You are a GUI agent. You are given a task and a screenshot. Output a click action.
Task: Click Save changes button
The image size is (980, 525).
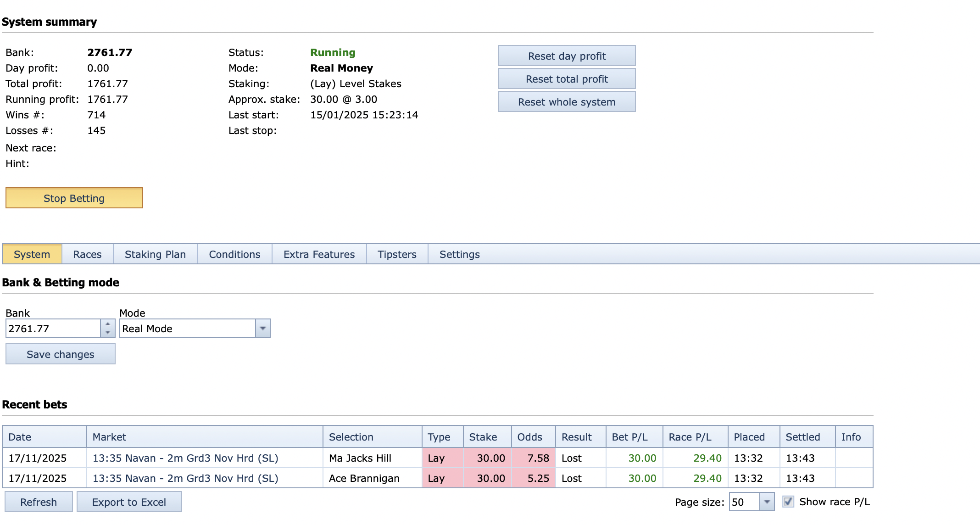point(60,354)
